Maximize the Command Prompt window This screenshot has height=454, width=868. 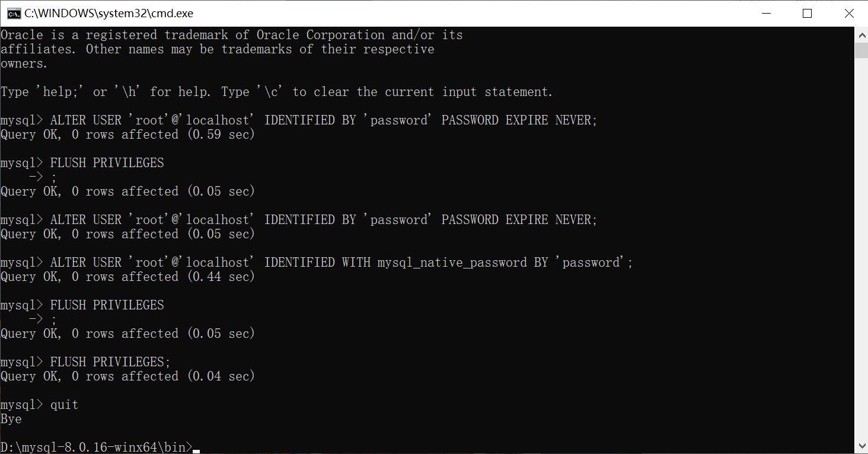click(808, 12)
